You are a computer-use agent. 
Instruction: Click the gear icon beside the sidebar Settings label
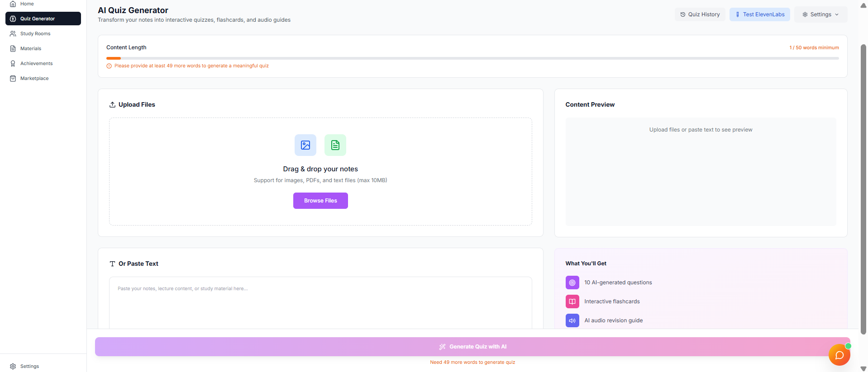(13, 366)
